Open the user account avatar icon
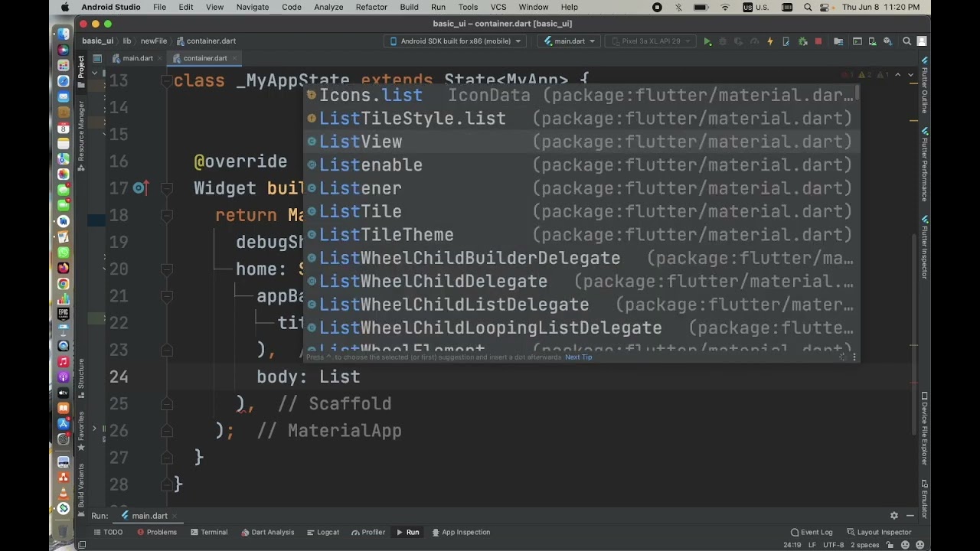 923,41
